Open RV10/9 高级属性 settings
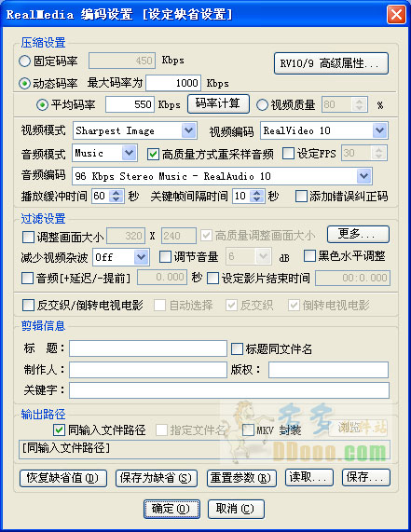411x532 pixels. click(x=331, y=63)
